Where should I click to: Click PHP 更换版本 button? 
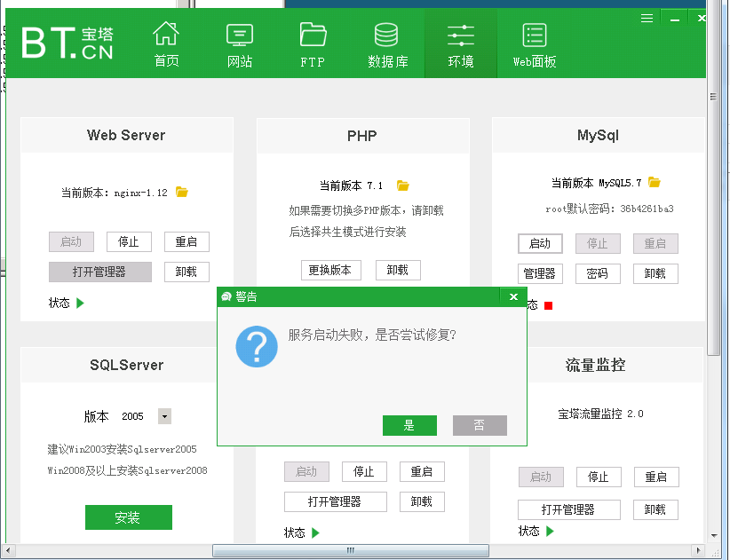(331, 270)
